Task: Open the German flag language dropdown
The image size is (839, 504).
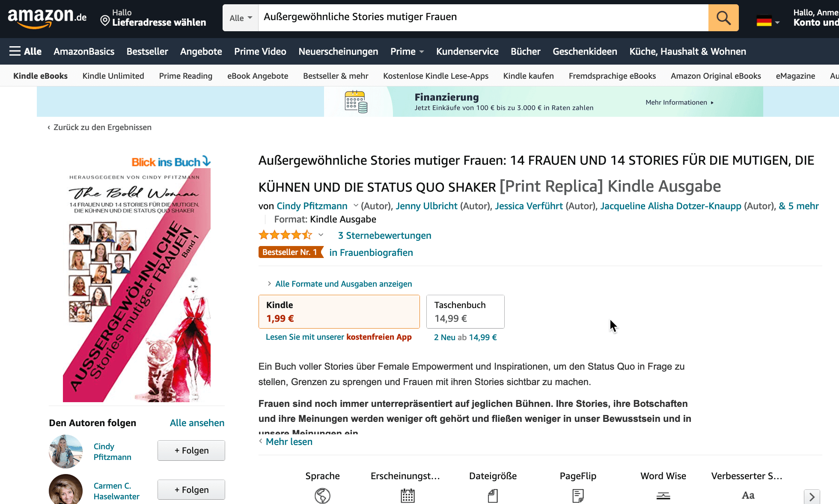Action: 768,21
